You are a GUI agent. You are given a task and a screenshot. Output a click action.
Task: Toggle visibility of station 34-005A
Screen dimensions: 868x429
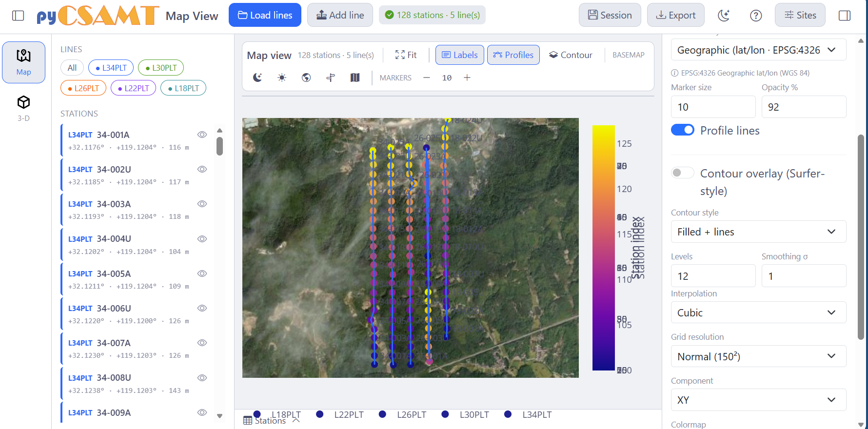click(202, 273)
